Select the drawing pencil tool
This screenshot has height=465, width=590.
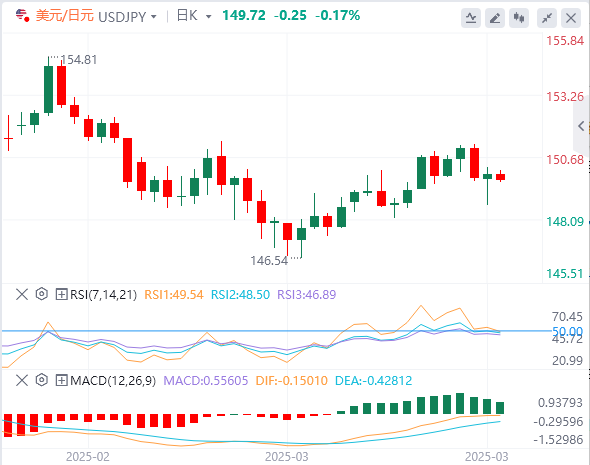[x=495, y=18]
